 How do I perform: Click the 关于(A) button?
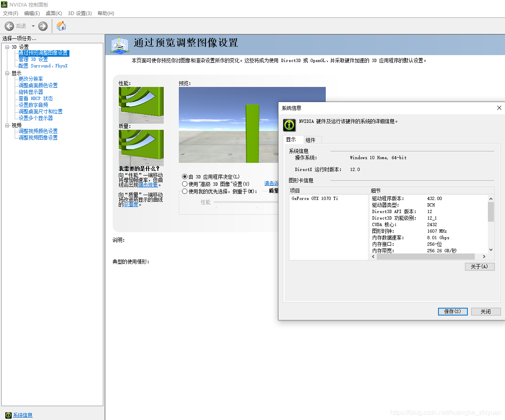(x=480, y=267)
